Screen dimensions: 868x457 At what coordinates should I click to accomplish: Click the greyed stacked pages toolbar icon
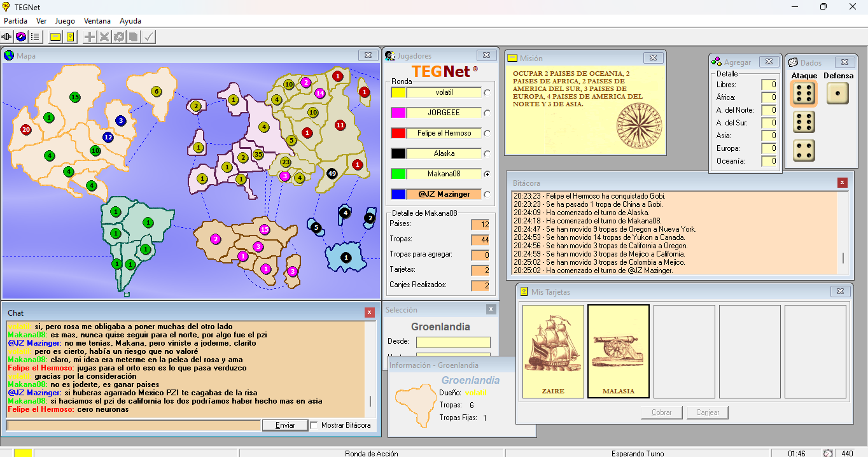pos(134,37)
